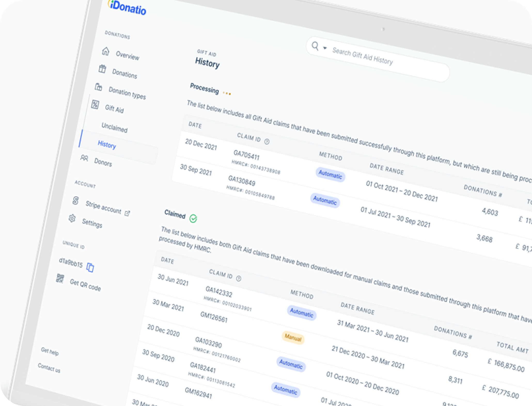Open the Unclaimed sub-item
The height and width of the screenshot is (406, 532).
114,127
